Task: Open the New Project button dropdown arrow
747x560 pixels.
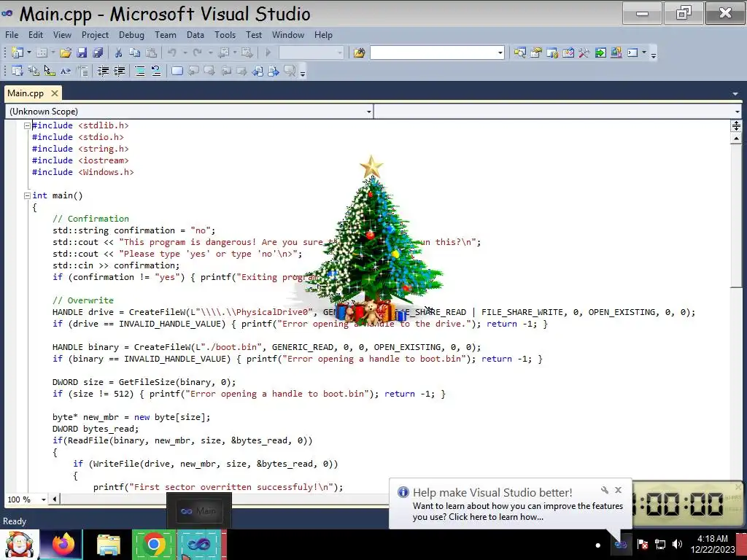Action: click(x=29, y=52)
